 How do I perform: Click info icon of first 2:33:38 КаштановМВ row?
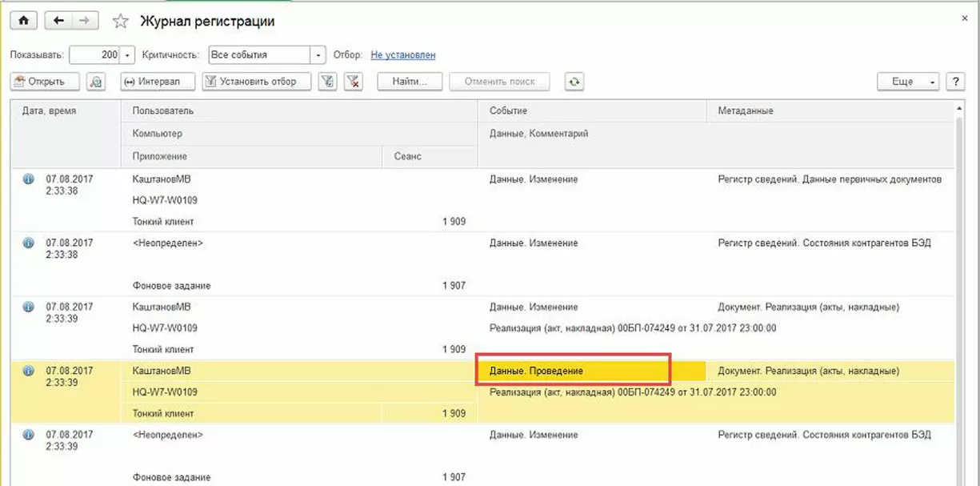[x=29, y=179]
